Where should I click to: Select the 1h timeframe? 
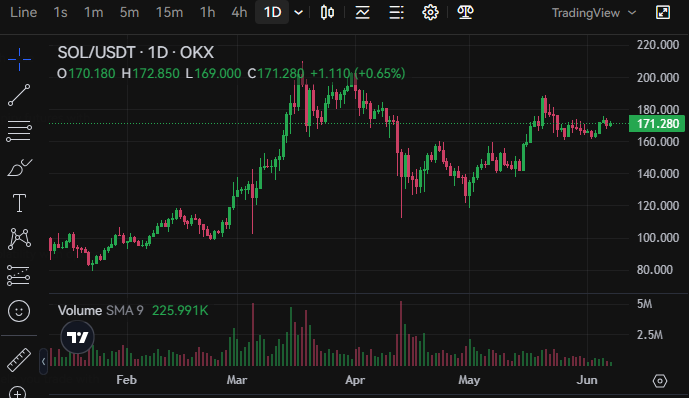click(207, 12)
